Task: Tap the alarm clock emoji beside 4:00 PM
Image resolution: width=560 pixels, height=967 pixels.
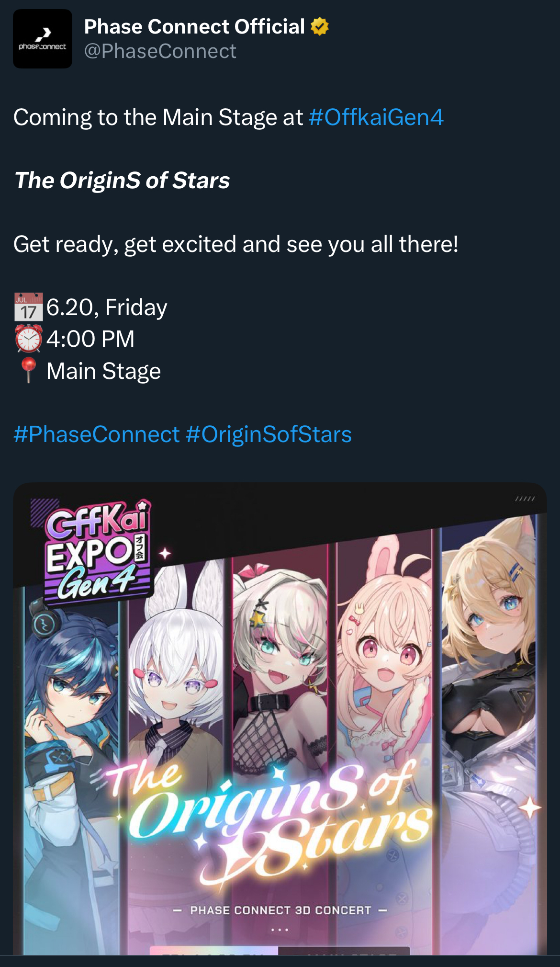Action: pos(29,339)
